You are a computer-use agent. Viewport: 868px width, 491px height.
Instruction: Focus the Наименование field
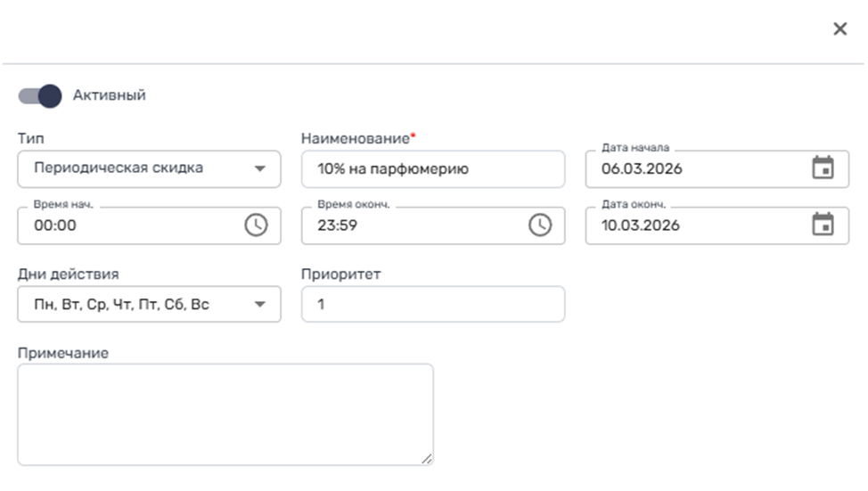432,168
